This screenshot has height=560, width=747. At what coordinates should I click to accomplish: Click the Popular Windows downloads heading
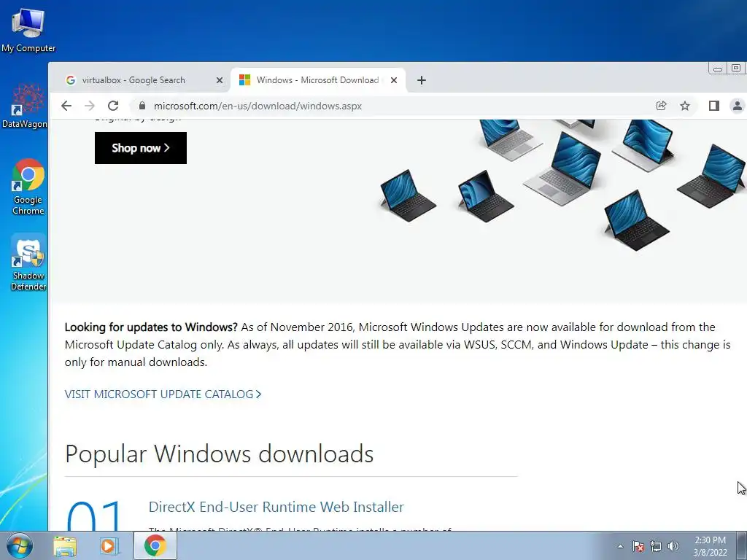coord(219,454)
